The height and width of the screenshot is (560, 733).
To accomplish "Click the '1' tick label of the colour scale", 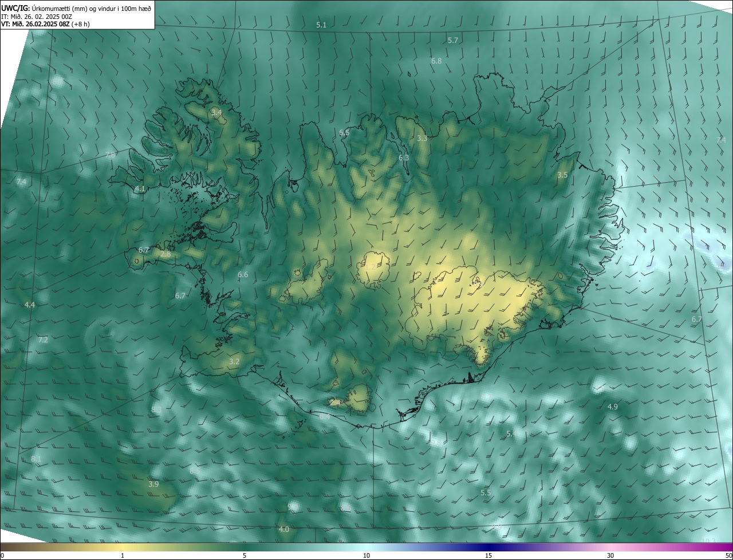I will 123,555.
